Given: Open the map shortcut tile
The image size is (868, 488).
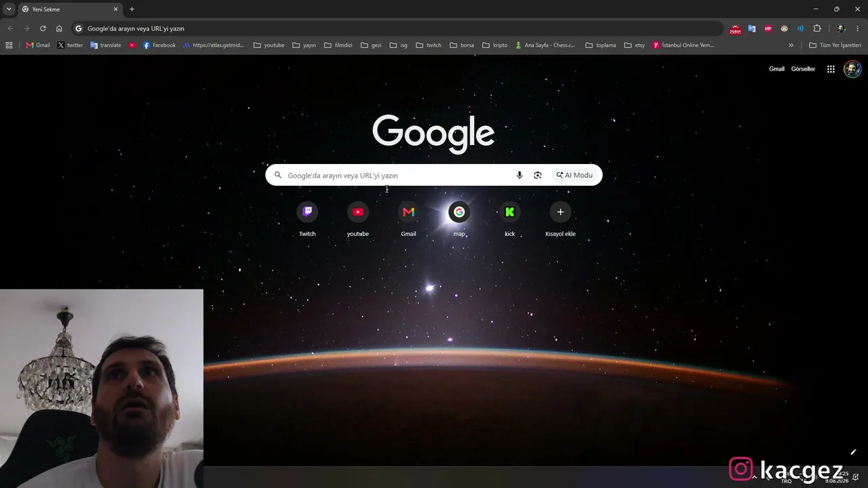Looking at the screenshot, I should coord(459,219).
